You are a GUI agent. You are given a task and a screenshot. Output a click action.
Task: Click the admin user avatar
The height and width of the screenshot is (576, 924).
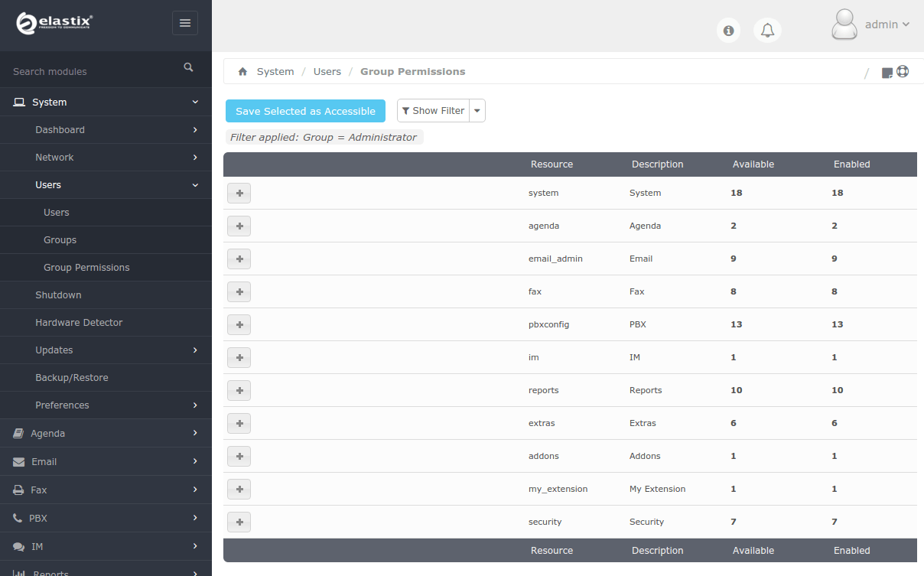coord(844,24)
